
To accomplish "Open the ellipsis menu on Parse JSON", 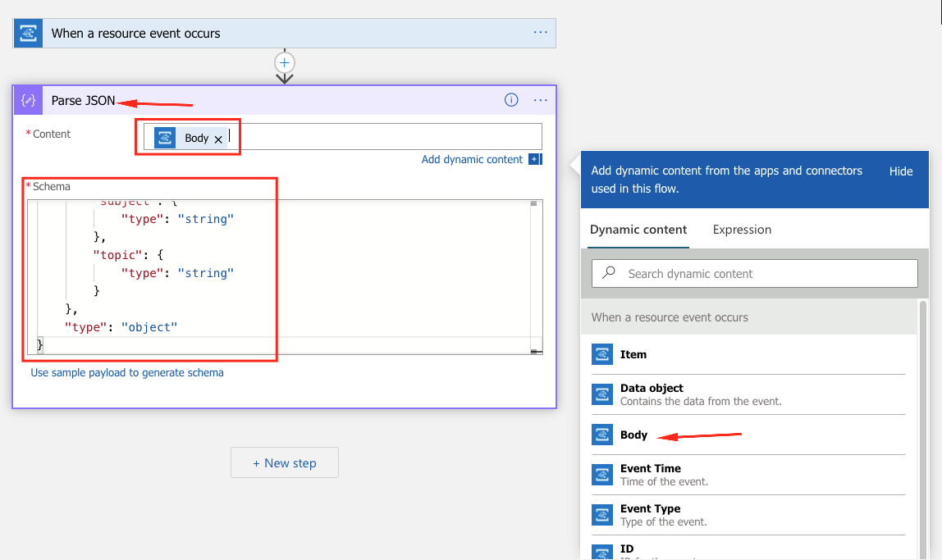I will coord(541,99).
